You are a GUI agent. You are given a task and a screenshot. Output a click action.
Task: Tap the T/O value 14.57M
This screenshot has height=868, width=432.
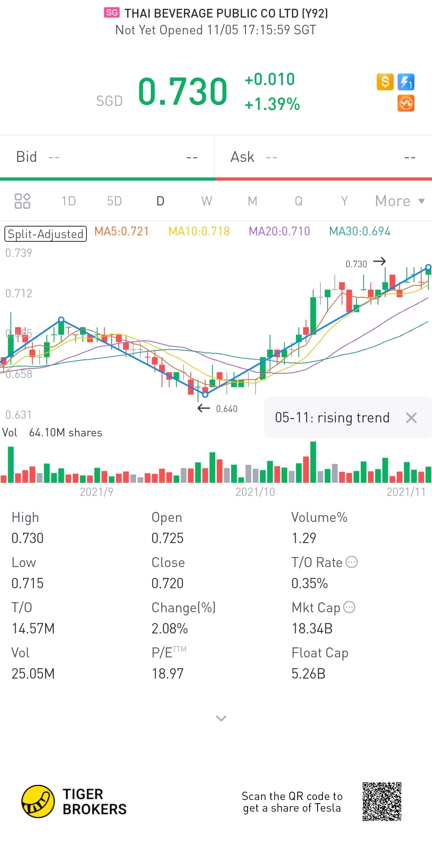point(33,629)
